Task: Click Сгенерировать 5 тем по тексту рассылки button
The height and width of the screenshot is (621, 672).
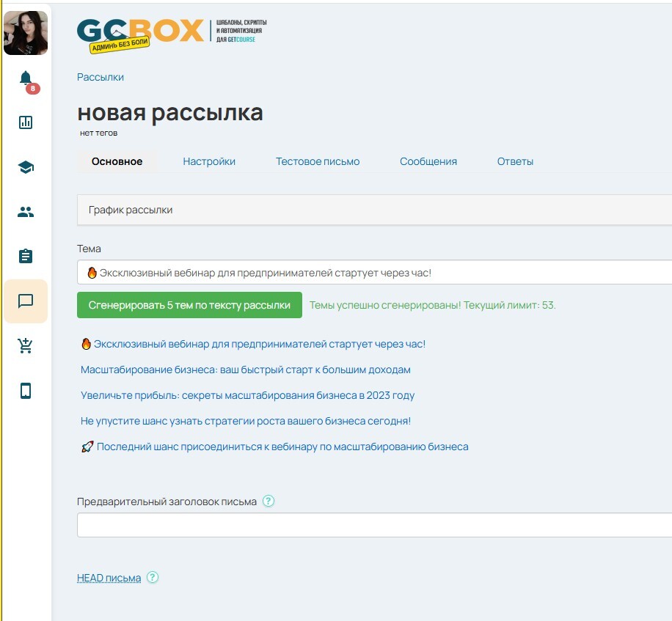Action: tap(189, 305)
